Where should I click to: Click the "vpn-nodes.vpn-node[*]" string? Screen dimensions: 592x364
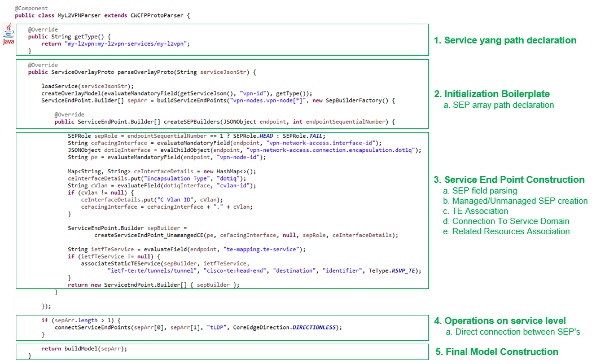pos(269,100)
